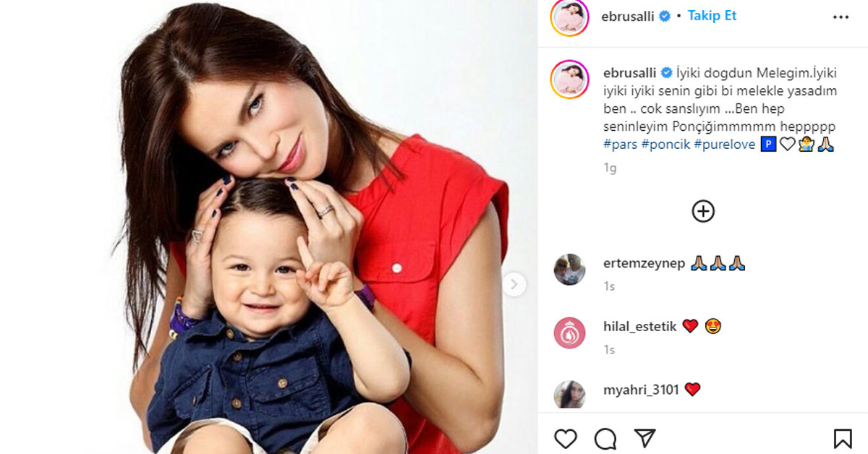Open the #pars hashtag
Viewport: 868px width, 454px height.
pos(620,144)
